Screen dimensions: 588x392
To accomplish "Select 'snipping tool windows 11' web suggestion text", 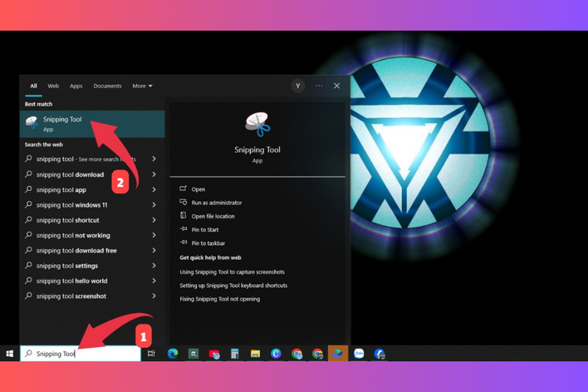I will pos(71,204).
